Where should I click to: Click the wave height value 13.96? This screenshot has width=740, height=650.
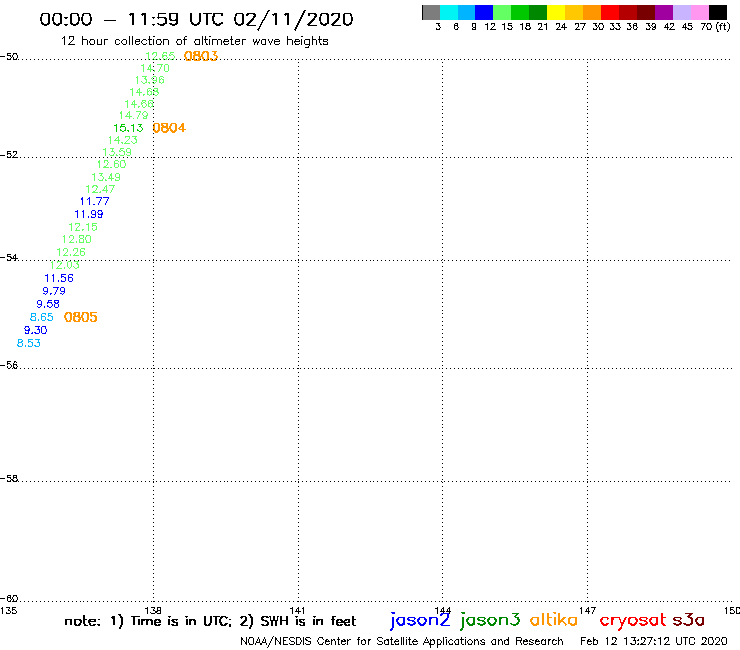tap(150, 80)
